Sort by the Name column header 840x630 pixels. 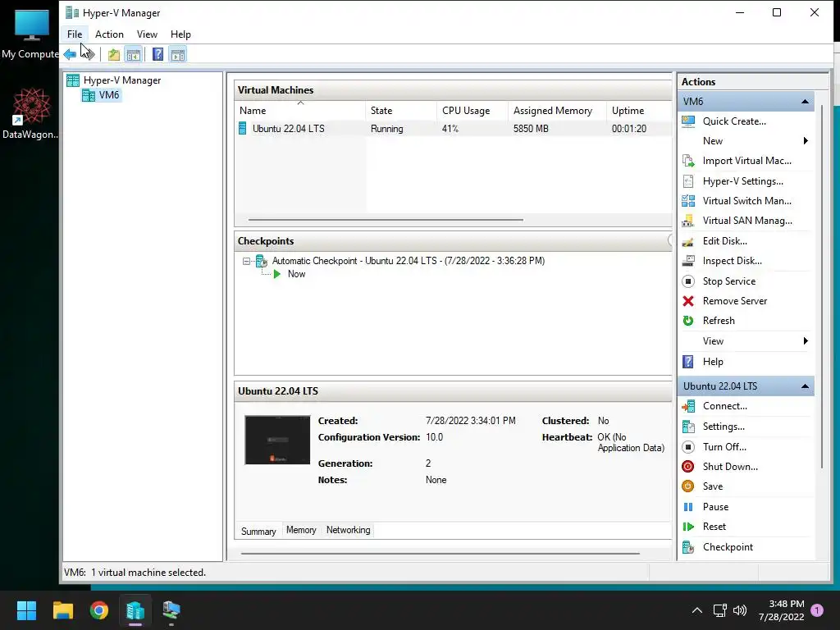(300, 111)
